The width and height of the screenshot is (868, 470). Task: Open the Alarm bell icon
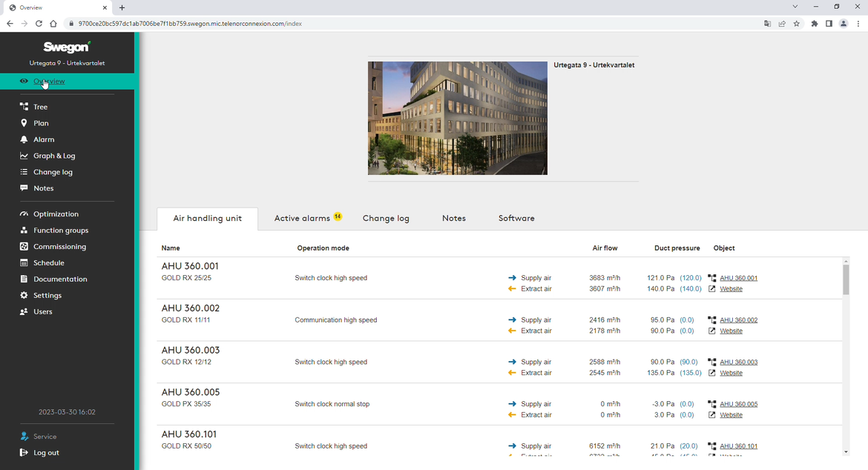pyautogui.click(x=24, y=139)
